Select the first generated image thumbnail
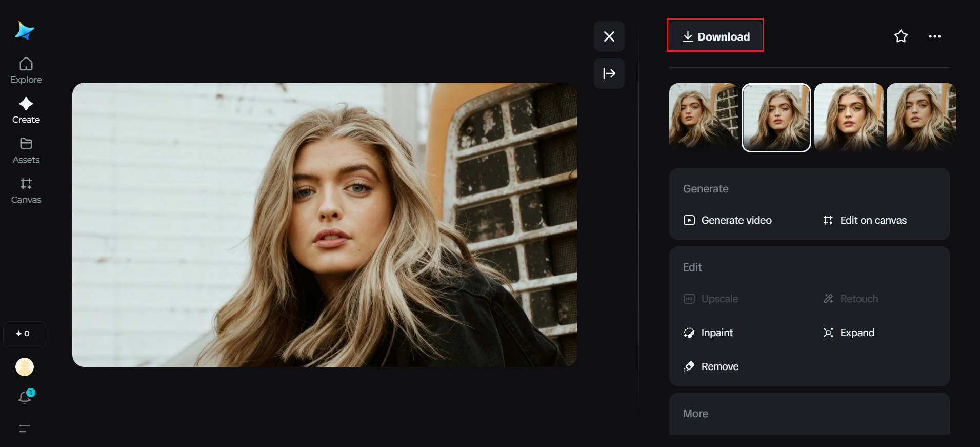The width and height of the screenshot is (980, 447). 703,117
